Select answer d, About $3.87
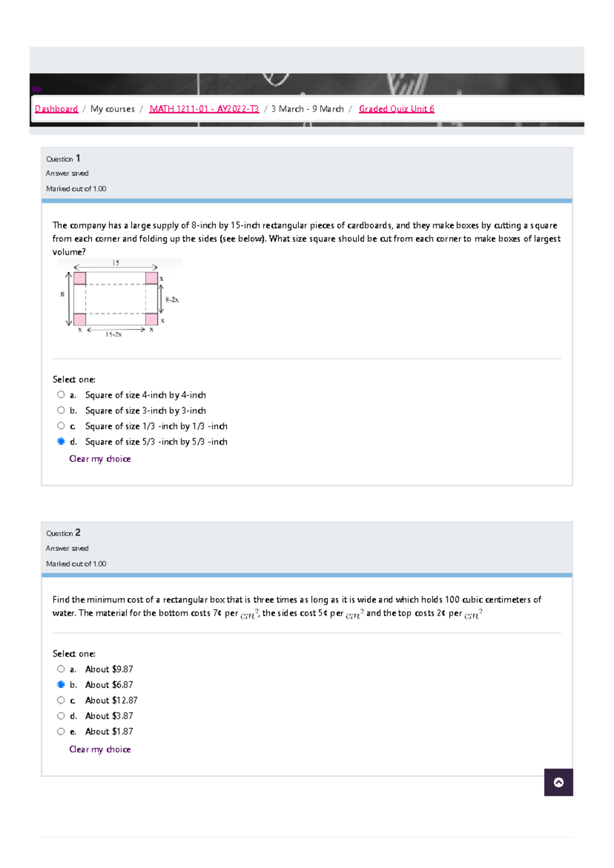This screenshot has width=614, height=868. pos(61,716)
